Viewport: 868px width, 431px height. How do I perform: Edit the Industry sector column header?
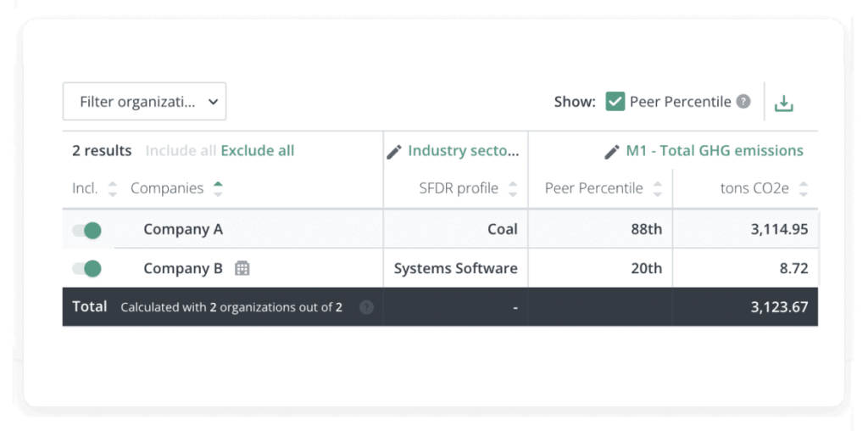pos(464,151)
